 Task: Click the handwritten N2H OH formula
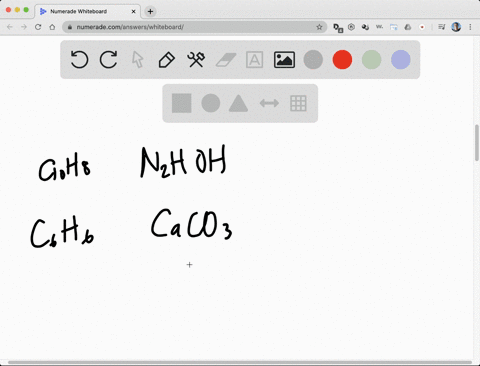tap(183, 162)
